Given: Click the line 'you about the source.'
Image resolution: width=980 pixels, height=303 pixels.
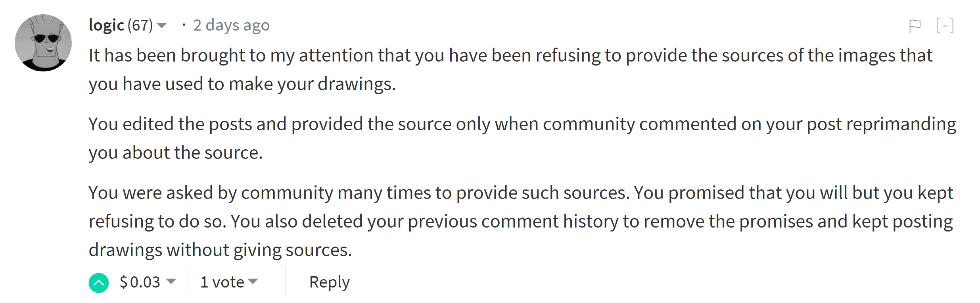Looking at the screenshot, I should (x=176, y=153).
